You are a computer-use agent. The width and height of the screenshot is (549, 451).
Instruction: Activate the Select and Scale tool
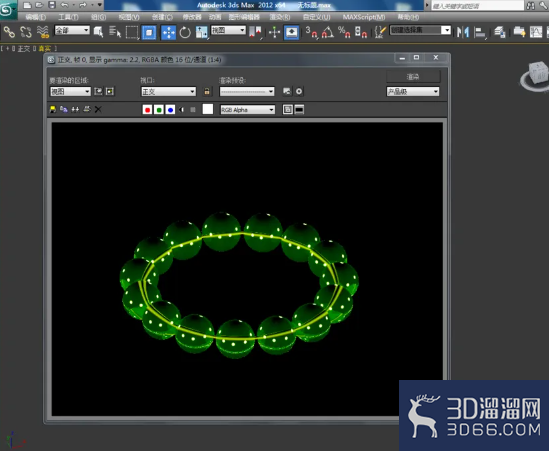coord(202,33)
